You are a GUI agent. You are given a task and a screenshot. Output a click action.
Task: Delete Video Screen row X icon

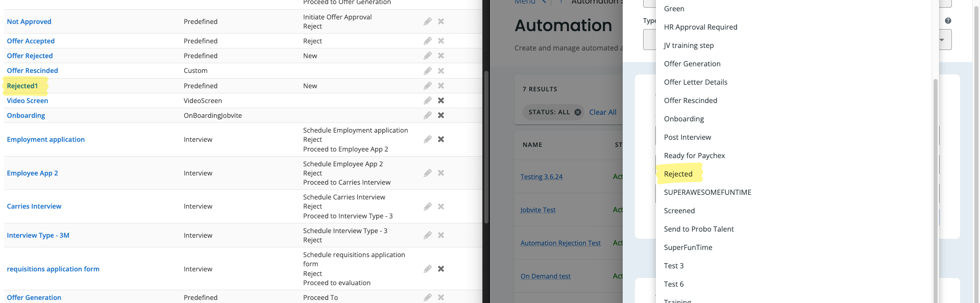point(441,100)
